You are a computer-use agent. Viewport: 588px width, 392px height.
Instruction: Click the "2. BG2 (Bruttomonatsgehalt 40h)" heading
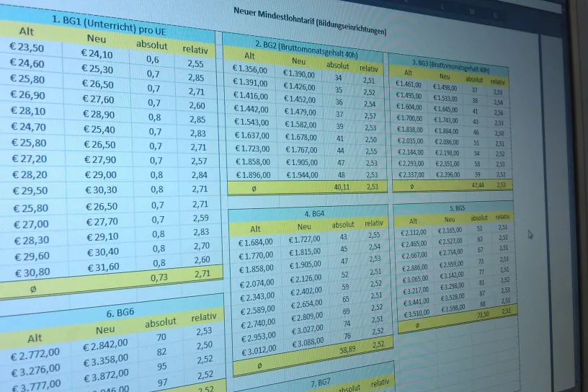point(306,49)
